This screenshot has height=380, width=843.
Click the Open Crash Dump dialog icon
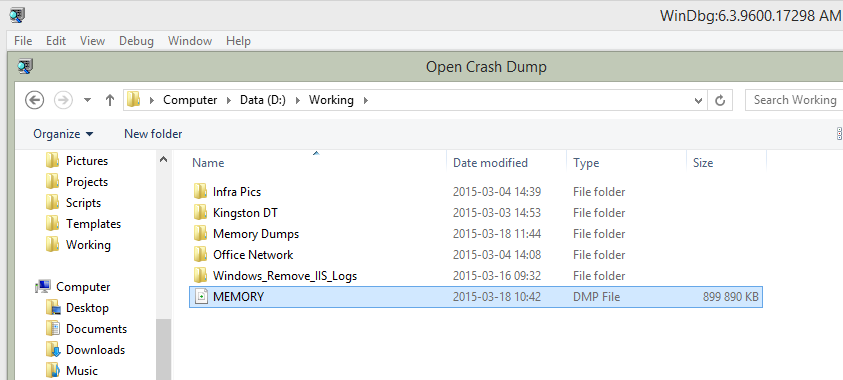[25, 67]
